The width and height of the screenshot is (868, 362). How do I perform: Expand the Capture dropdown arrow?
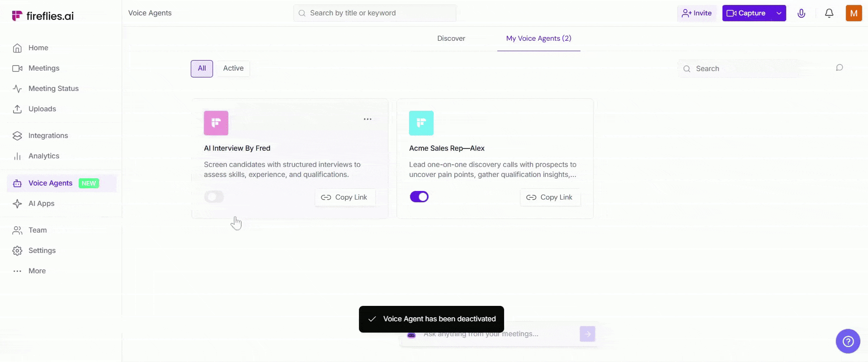click(778, 13)
